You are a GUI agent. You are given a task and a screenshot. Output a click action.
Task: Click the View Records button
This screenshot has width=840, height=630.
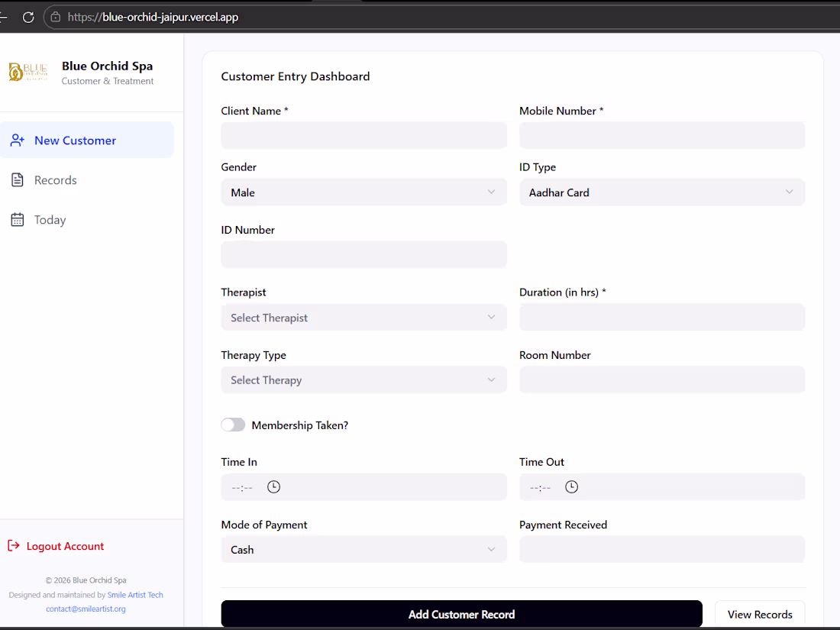click(x=760, y=614)
